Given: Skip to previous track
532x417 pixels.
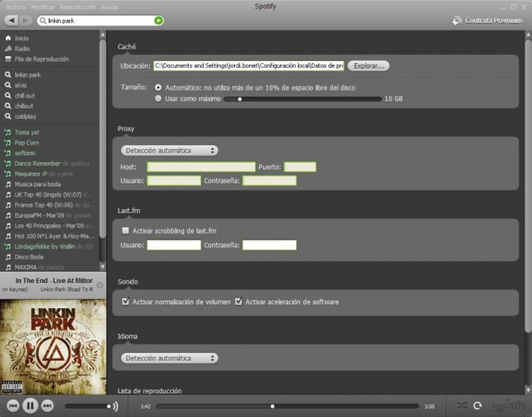Looking at the screenshot, I should point(13,406).
